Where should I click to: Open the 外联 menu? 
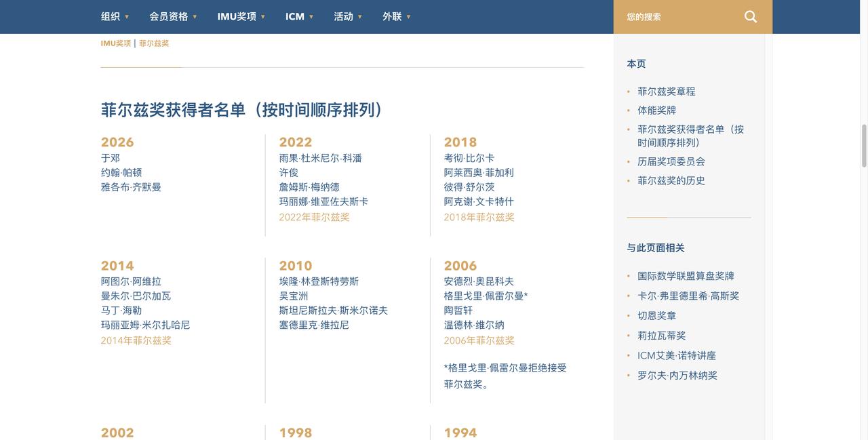(392, 17)
